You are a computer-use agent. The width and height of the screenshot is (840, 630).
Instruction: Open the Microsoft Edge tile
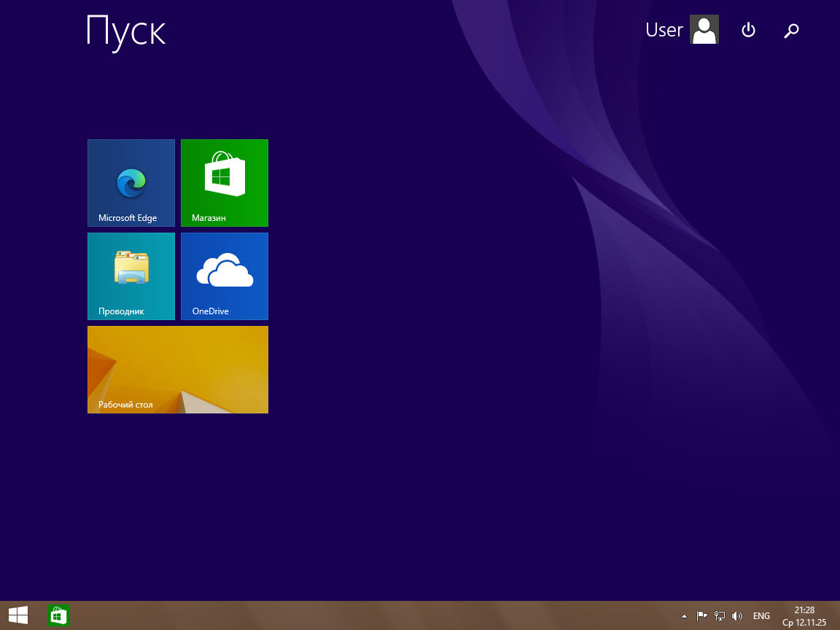(x=131, y=183)
